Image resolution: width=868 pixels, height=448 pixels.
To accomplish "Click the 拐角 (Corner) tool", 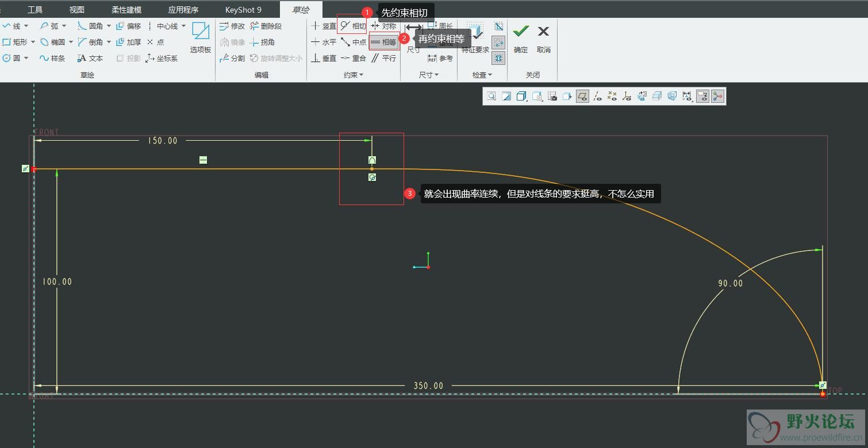I will [263, 42].
